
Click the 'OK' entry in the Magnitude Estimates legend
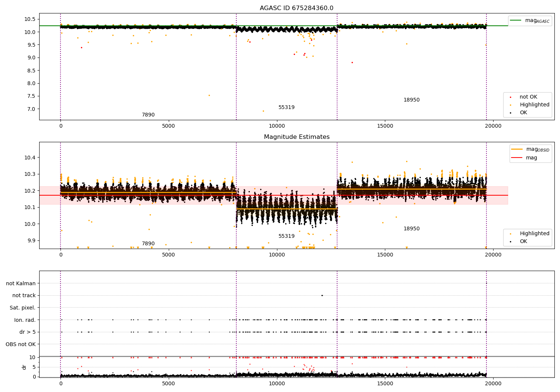tap(523, 242)
